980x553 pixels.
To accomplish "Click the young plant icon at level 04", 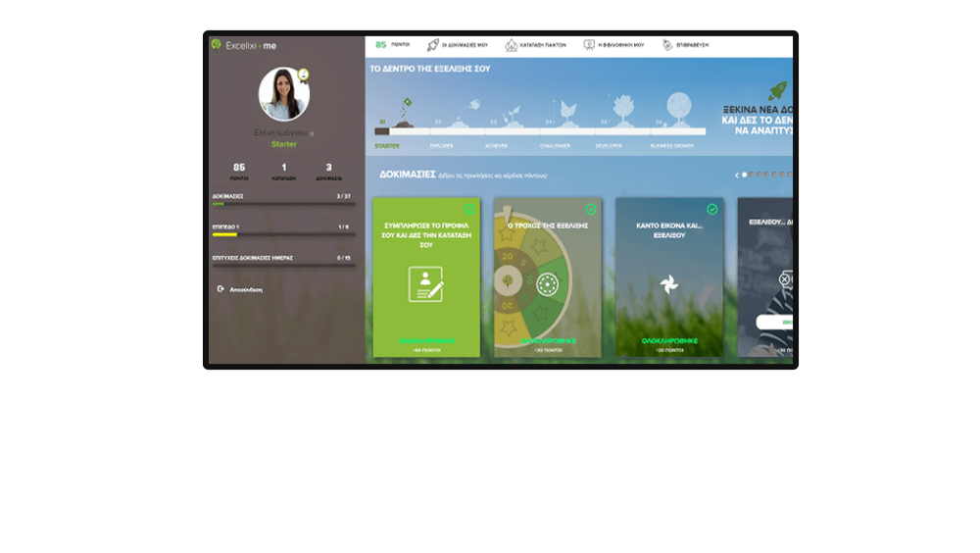I will click(x=568, y=112).
